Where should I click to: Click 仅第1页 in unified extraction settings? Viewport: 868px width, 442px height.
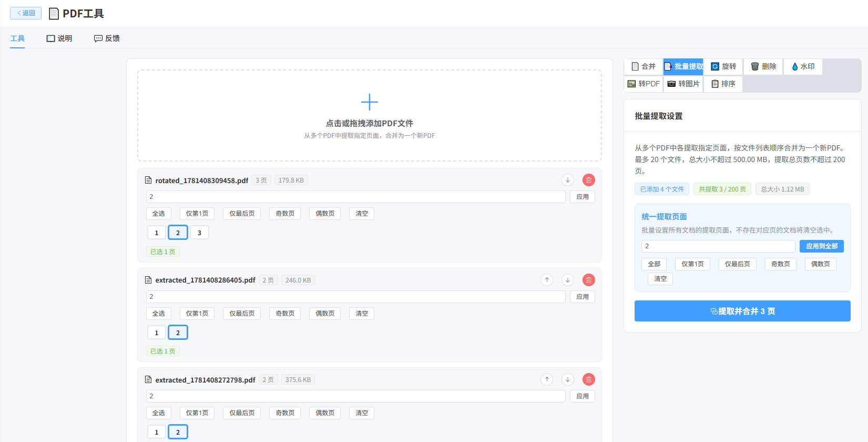tap(692, 264)
